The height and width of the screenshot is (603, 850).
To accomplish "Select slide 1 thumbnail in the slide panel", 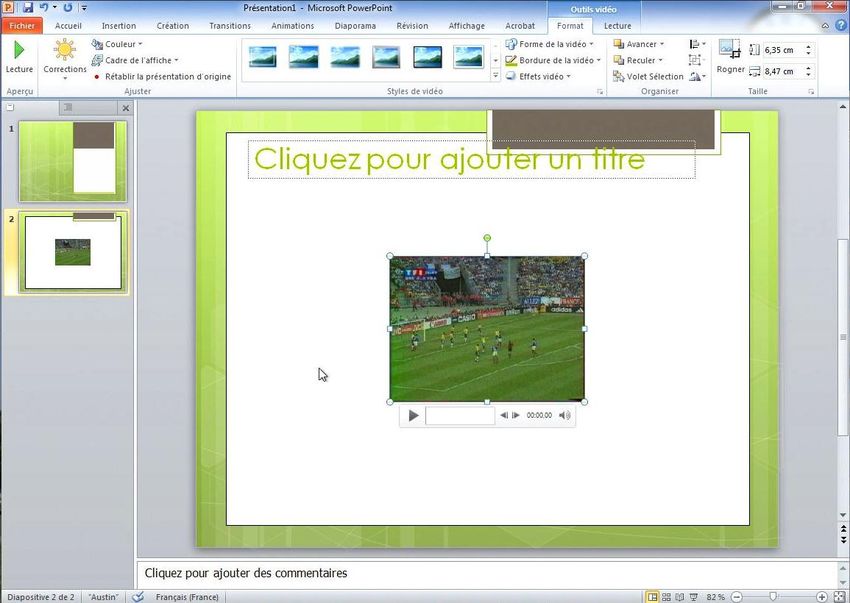I will click(73, 162).
